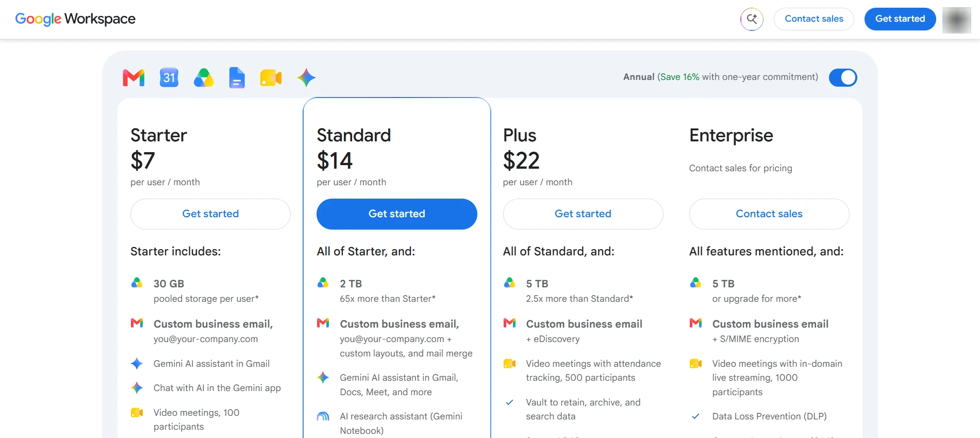
Task: Click the Gemini icon above the plans
Action: (306, 78)
